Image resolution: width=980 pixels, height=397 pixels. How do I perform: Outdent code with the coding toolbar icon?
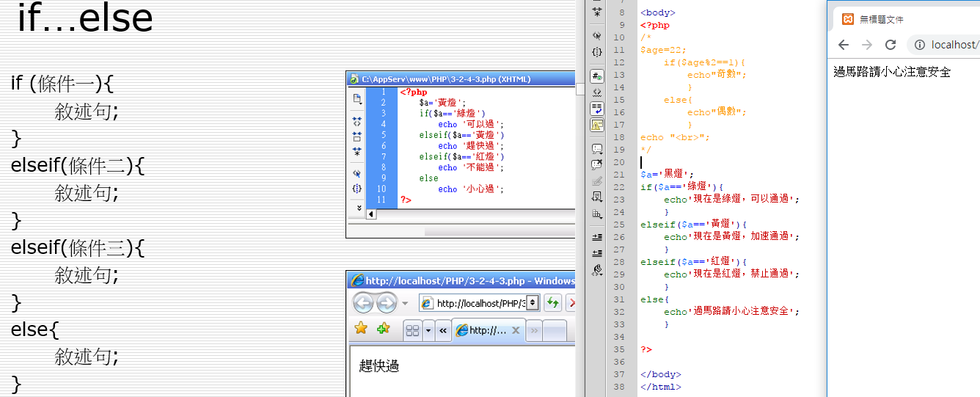[x=597, y=253]
